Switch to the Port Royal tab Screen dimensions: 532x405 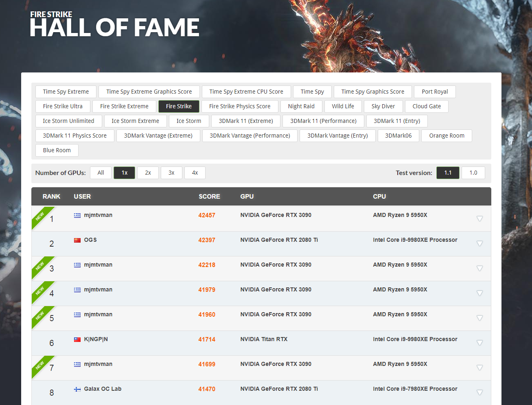pos(435,92)
